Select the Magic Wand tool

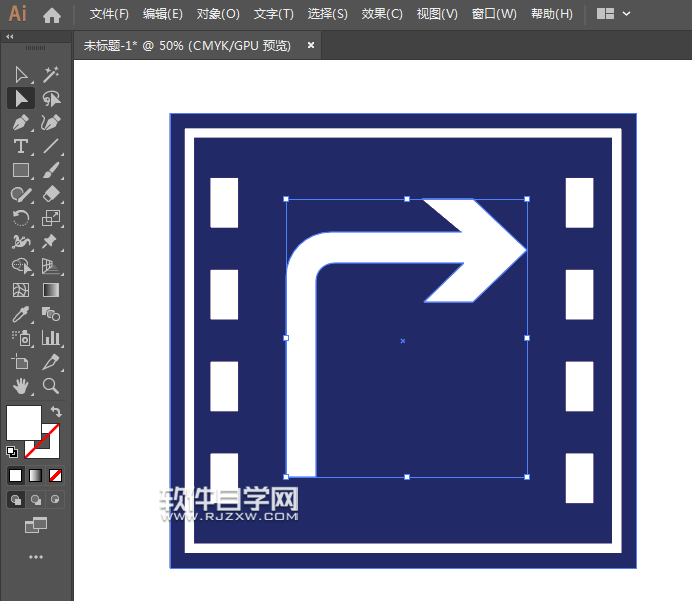(x=51, y=75)
